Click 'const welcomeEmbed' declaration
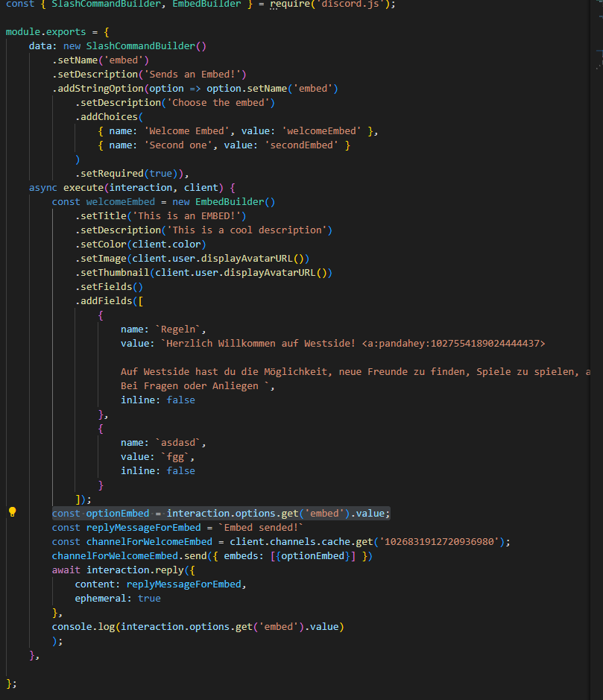 103,202
